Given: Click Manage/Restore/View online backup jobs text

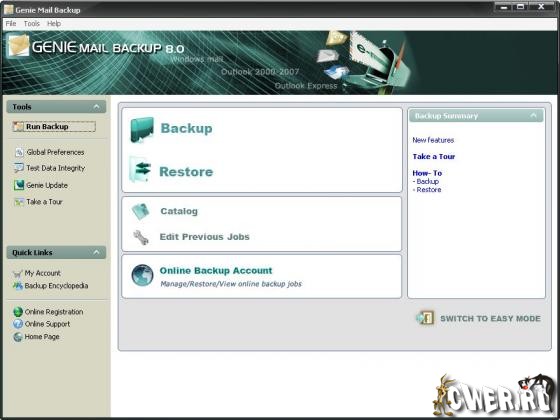Looking at the screenshot, I should (231, 284).
